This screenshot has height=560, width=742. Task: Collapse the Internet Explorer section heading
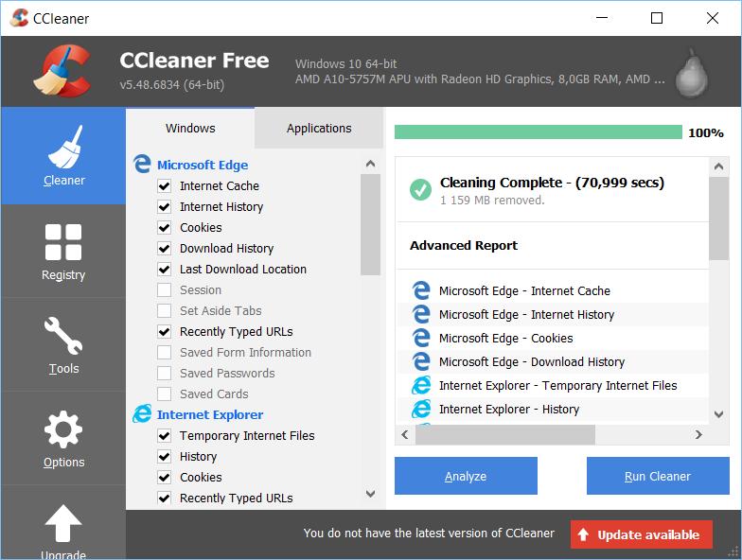[x=210, y=414]
